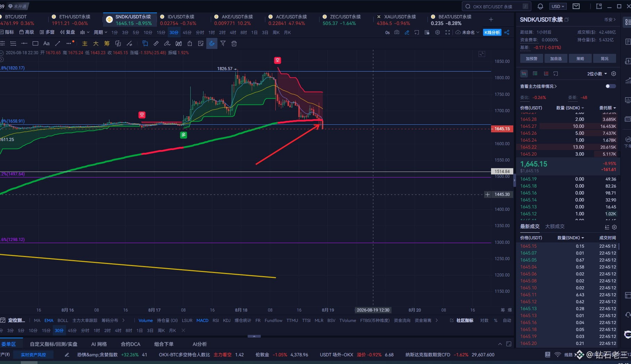Open the mail envelope icon
631x364 pixels.
point(576,6)
